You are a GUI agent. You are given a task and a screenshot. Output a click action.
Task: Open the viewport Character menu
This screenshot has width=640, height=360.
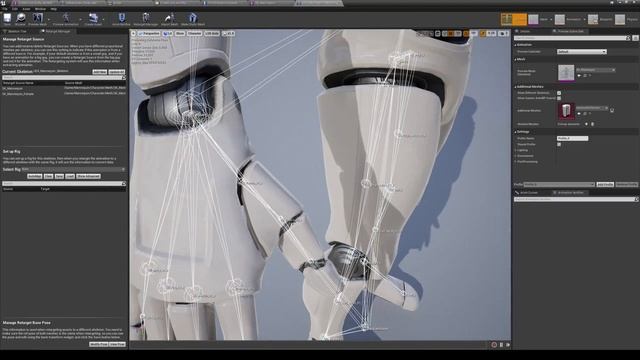(x=194, y=33)
